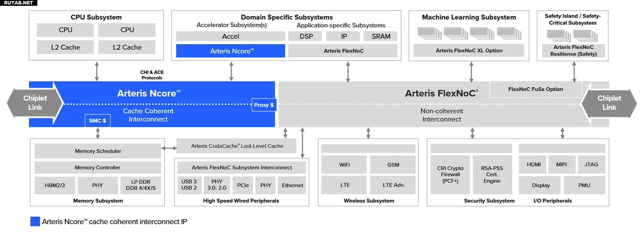644x233 pixels.
Task: Click the FlexNoC FuSa Option box
Action: pos(536,89)
